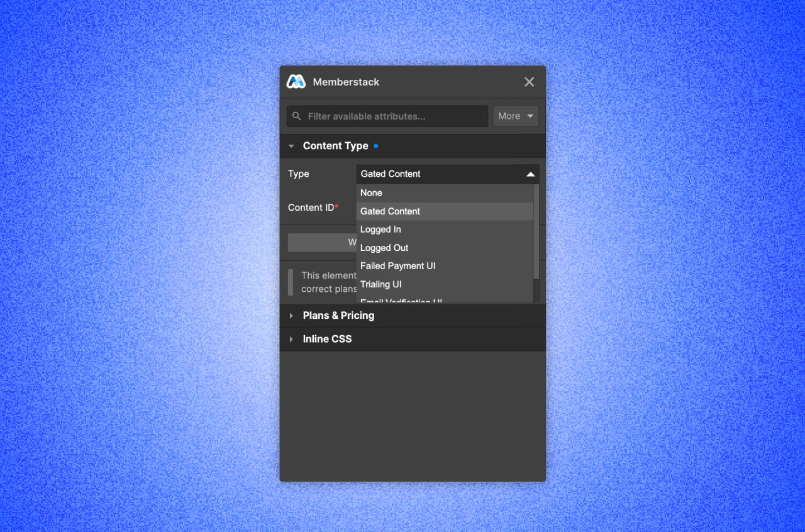Click the search magnifier icon in filter bar
This screenshot has width=805, height=532.
pyautogui.click(x=296, y=116)
